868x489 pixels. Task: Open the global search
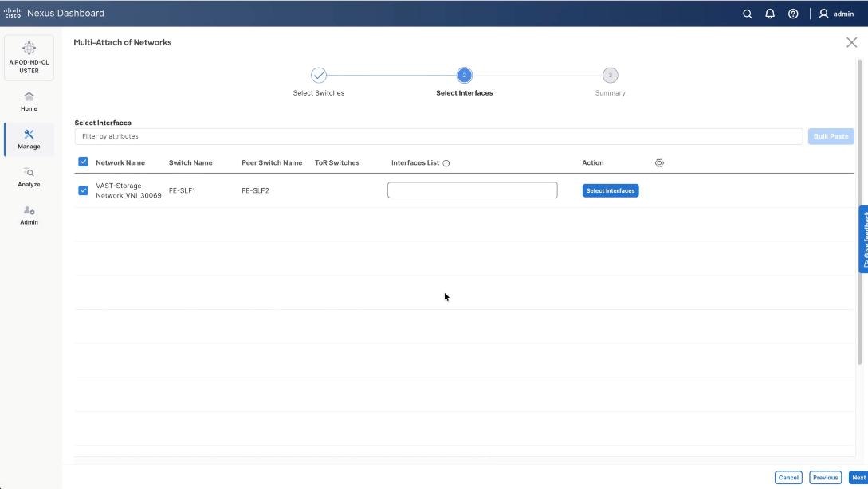[747, 14]
